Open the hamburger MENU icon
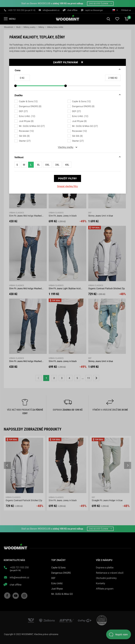This screenshot has width=135, height=644. pyautogui.click(x=5, y=19)
